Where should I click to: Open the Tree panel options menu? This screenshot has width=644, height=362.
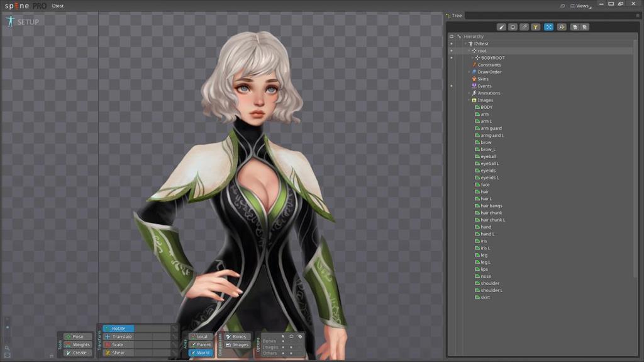point(638,16)
